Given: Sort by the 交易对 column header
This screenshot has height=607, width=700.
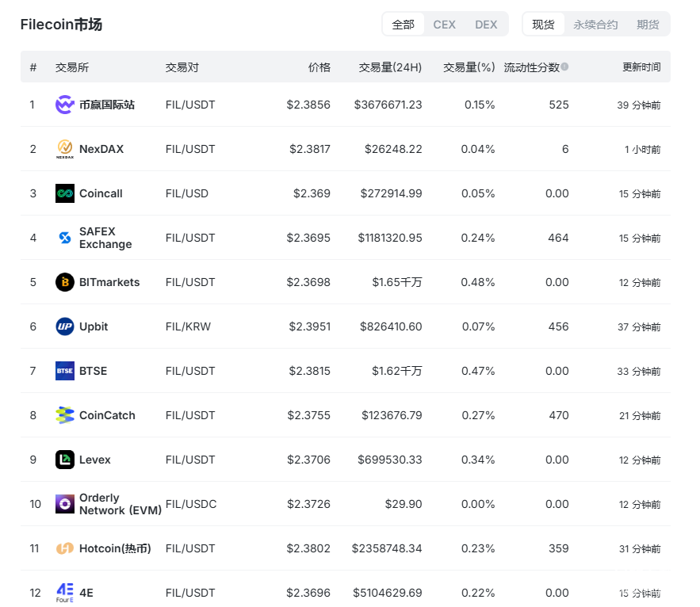Looking at the screenshot, I should (x=182, y=67).
